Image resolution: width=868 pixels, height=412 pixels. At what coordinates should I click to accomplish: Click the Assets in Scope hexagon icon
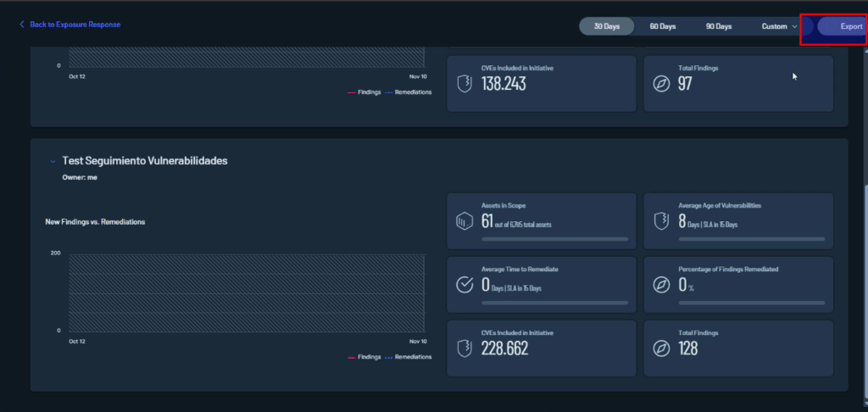tap(465, 221)
